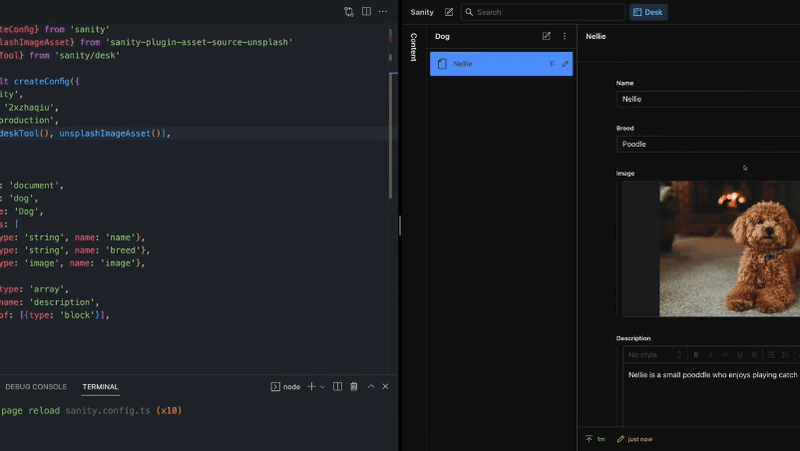The height and width of the screenshot is (451, 800).
Task: Toggle Italic in description toolbar
Action: coord(710,355)
